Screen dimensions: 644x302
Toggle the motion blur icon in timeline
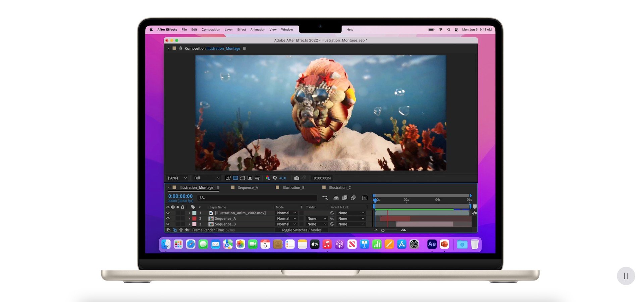coord(353,198)
